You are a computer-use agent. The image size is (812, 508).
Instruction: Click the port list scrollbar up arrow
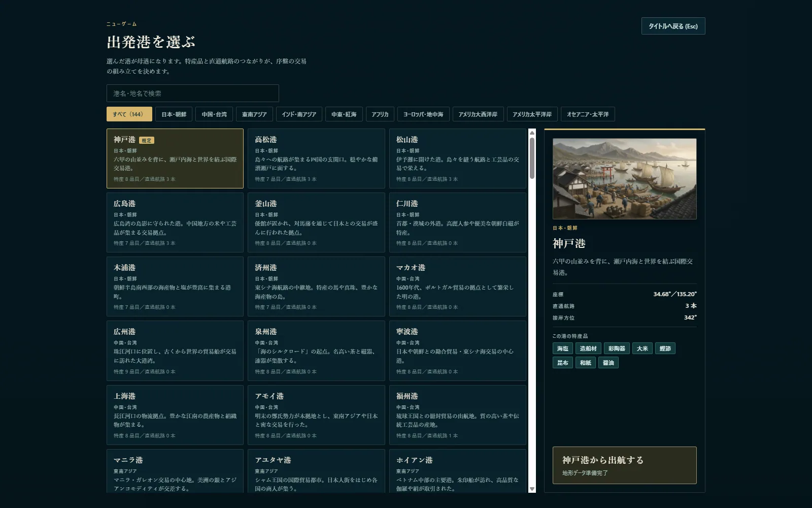[532, 133]
